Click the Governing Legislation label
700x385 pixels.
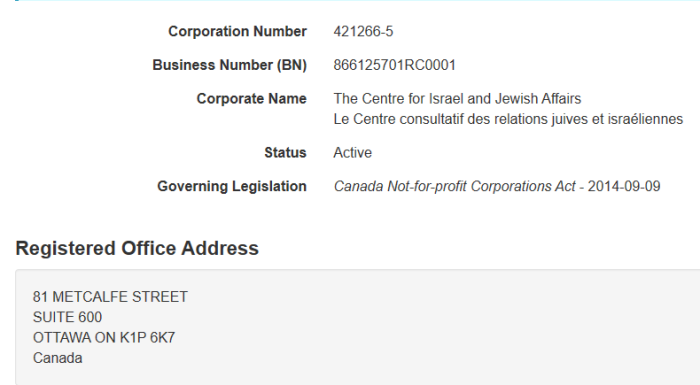pyautogui.click(x=232, y=186)
